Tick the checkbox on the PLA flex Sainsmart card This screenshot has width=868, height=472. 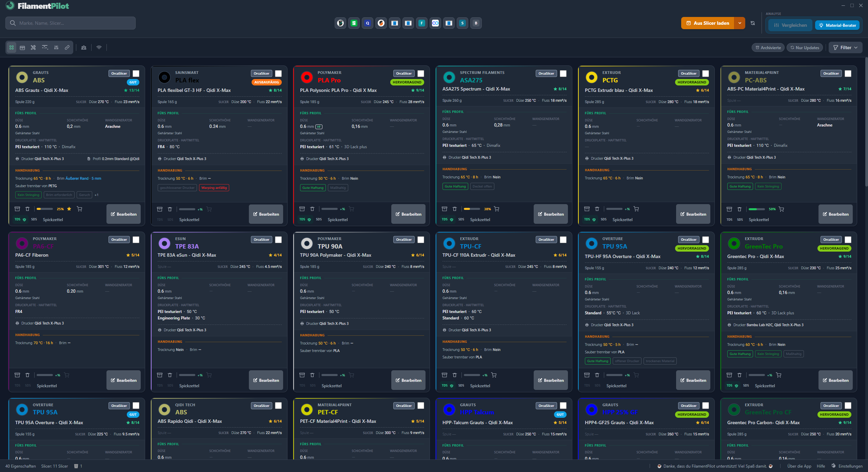point(278,74)
